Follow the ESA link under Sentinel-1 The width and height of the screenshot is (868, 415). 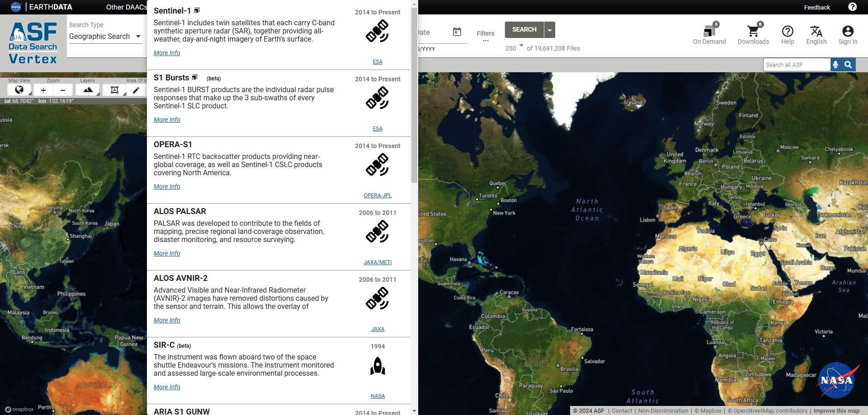pos(377,62)
